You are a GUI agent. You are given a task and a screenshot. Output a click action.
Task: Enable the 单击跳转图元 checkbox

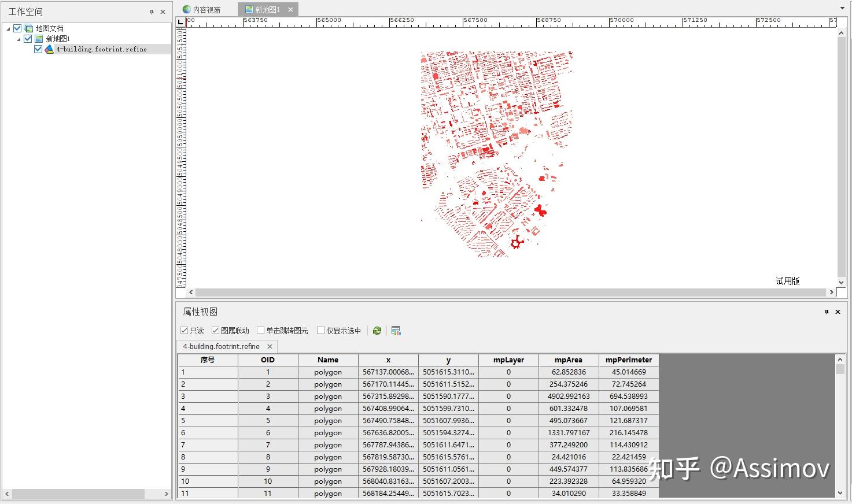point(261,330)
